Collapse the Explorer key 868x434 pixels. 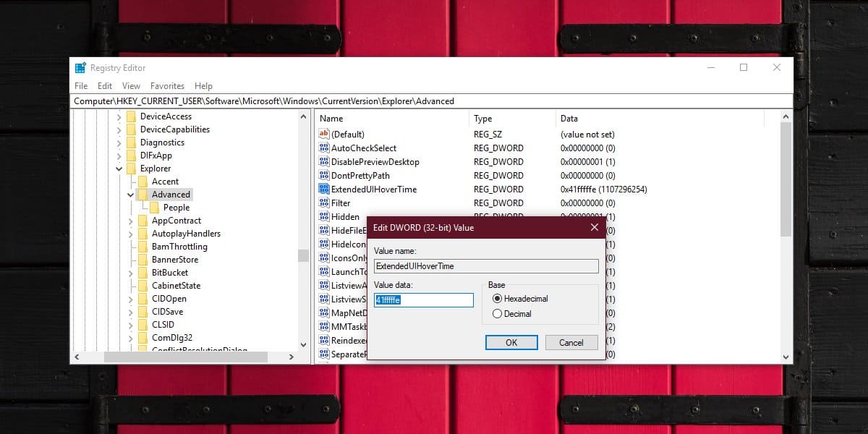tap(119, 169)
